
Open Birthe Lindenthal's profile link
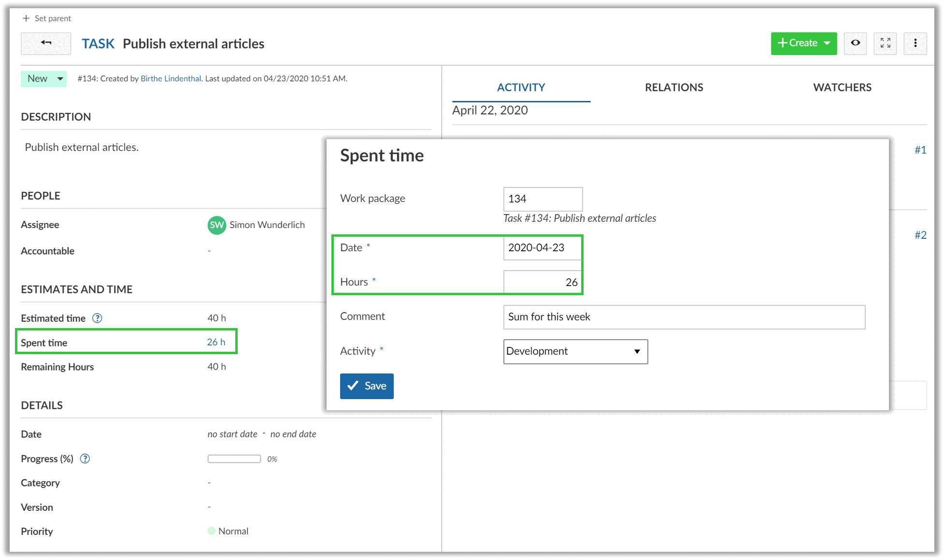(171, 79)
